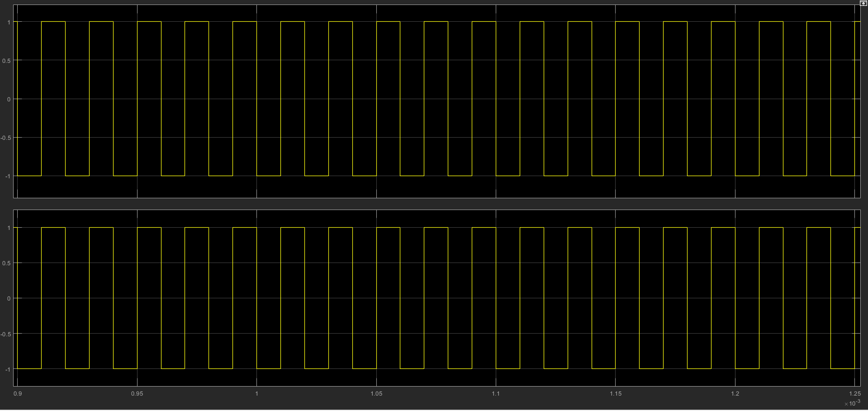Click y-axis label -0.5 in bottom plot

(x=5, y=334)
